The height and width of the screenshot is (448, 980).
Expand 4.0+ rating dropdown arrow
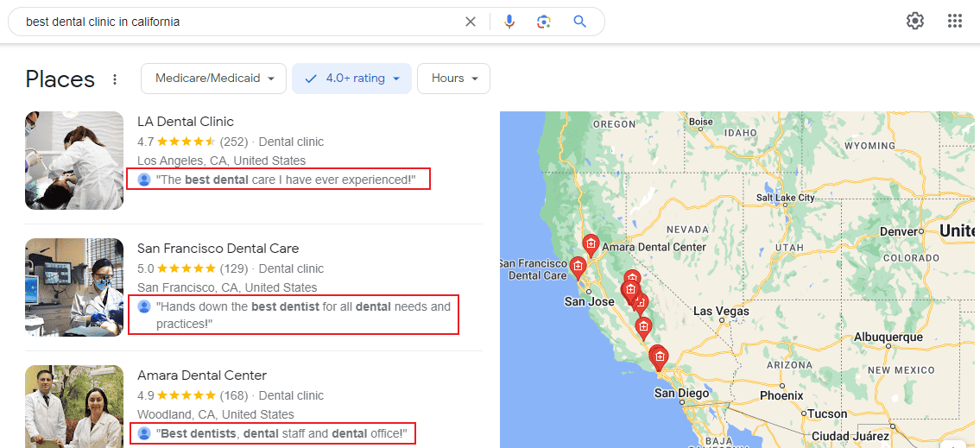pos(396,79)
